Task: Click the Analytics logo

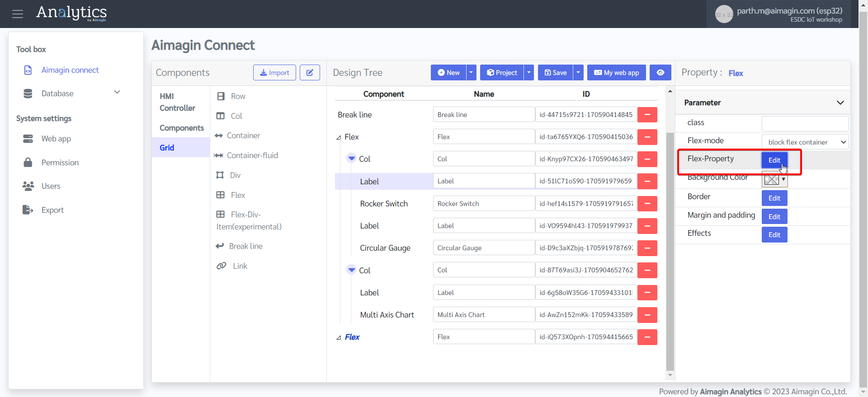Action: (71, 13)
